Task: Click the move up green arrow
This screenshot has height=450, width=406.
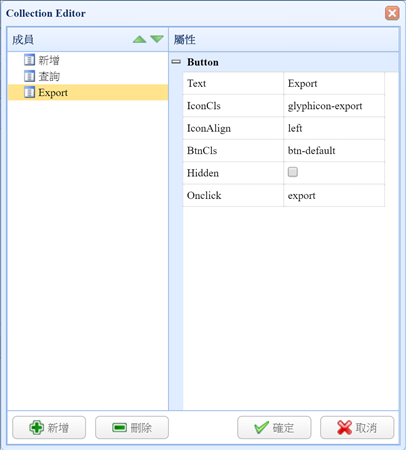Action: coord(139,39)
